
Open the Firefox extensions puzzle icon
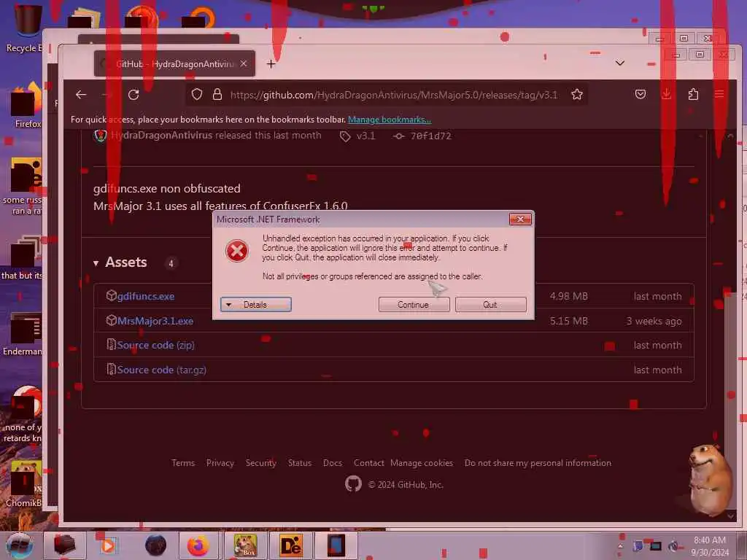(693, 94)
